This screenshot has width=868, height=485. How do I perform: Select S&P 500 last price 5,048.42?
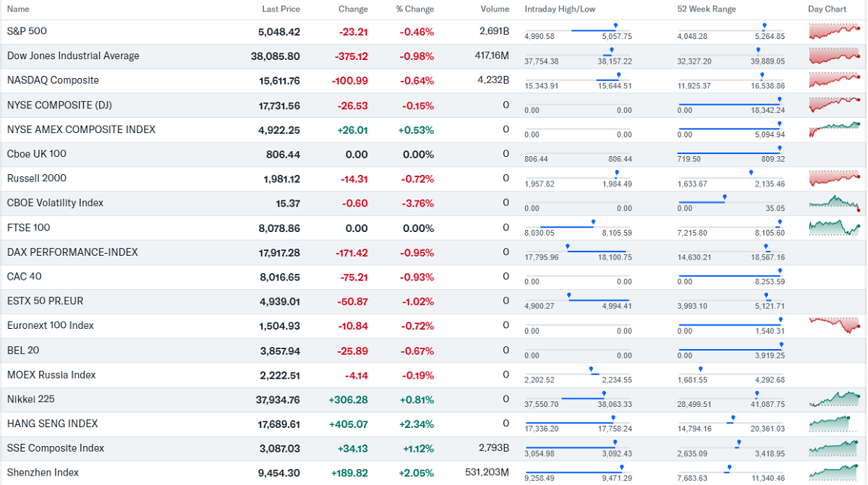point(279,32)
